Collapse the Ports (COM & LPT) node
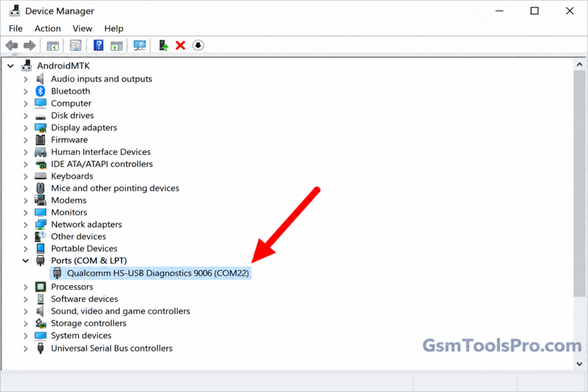 point(25,261)
